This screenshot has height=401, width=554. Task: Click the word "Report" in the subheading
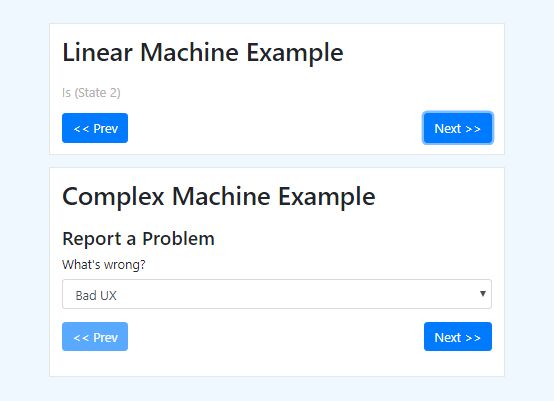(x=92, y=239)
